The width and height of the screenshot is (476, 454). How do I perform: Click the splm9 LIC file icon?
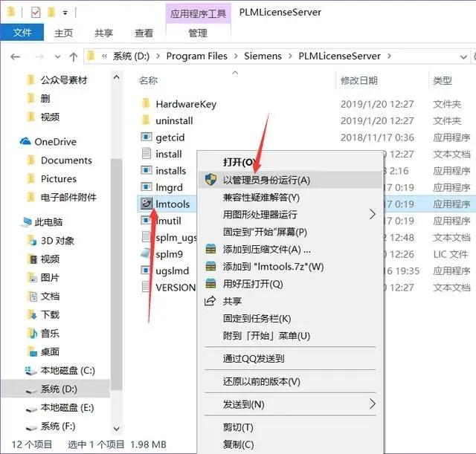[x=146, y=254]
